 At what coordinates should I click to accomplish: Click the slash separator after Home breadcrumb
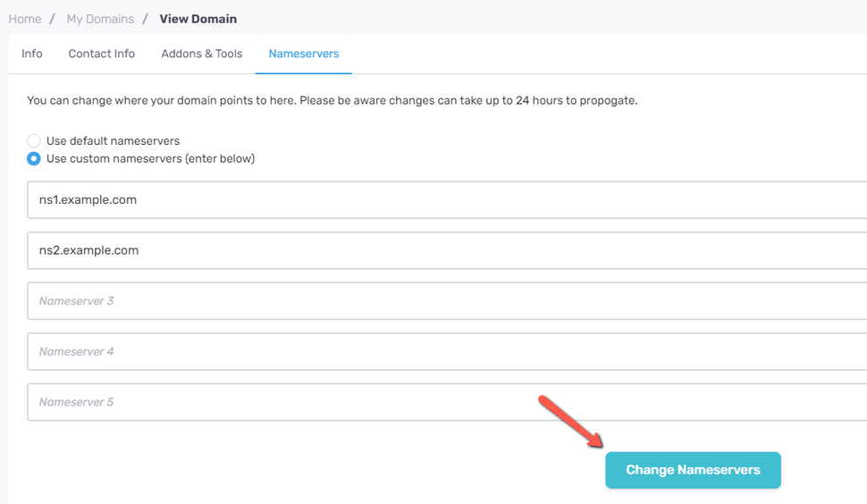(x=52, y=19)
